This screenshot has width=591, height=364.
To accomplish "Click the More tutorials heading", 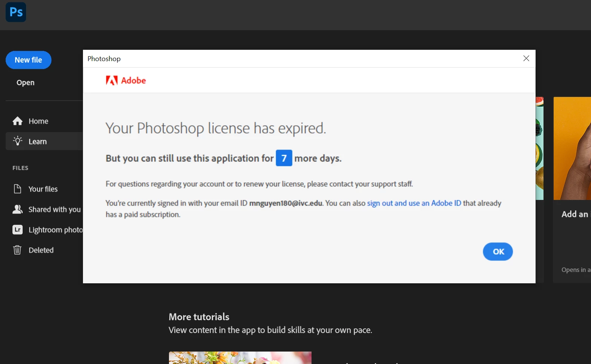I will [x=199, y=317].
